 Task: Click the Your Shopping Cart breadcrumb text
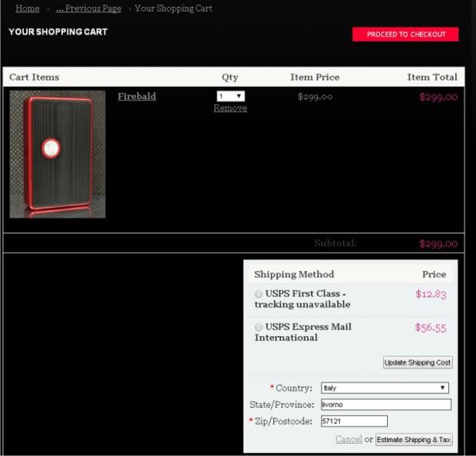[x=174, y=8]
